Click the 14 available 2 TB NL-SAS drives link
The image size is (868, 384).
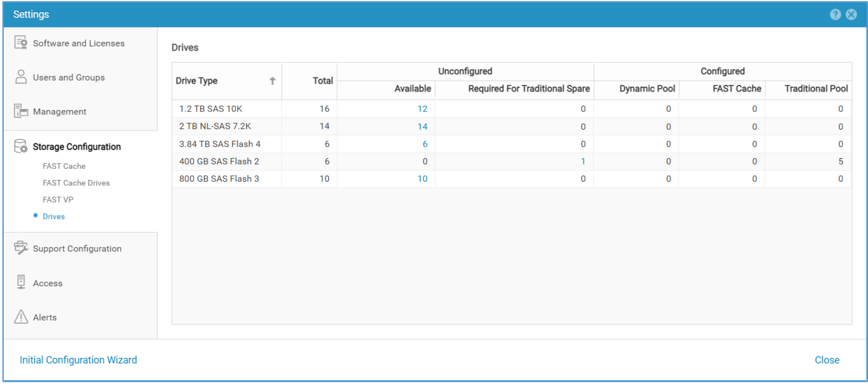pyautogui.click(x=422, y=126)
